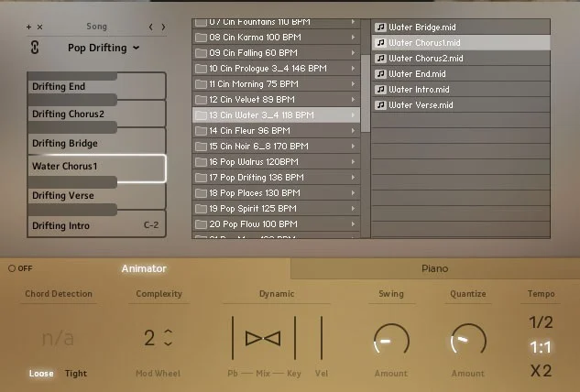Select the Water Verse.mid file
The height and width of the screenshot is (392, 580).
pos(461,104)
